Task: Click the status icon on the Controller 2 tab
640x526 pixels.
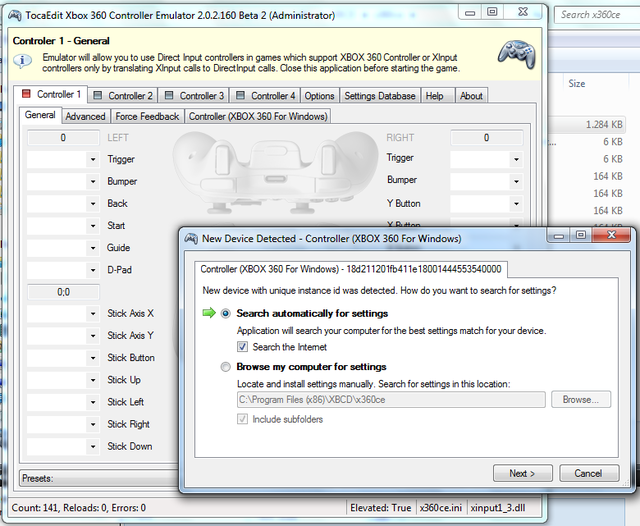Action: [98, 95]
